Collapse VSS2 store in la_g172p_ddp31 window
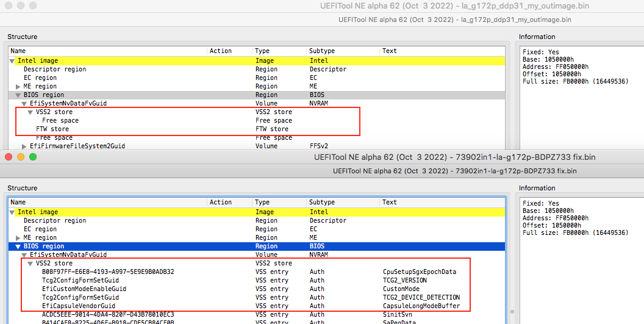The height and width of the screenshot is (324, 644). (30, 112)
